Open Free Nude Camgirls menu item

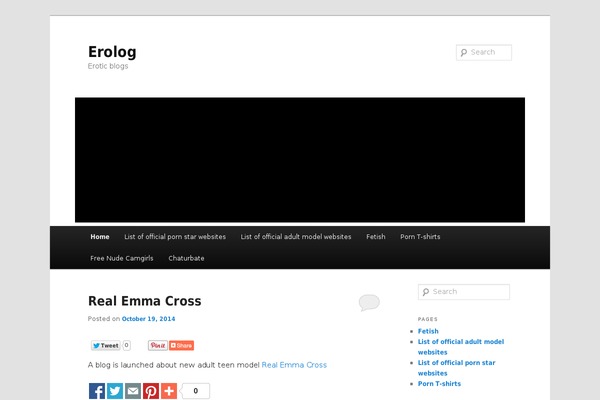pyautogui.click(x=122, y=258)
